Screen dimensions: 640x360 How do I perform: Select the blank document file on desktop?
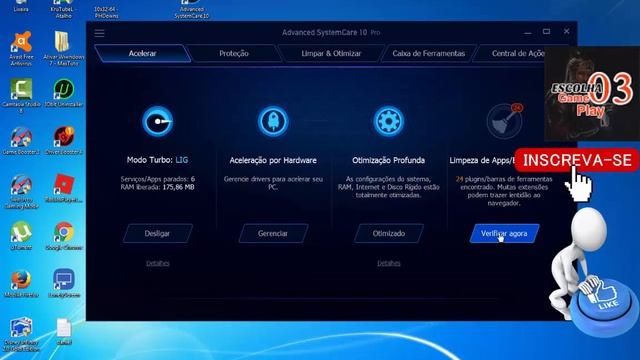pyautogui.click(x=64, y=331)
